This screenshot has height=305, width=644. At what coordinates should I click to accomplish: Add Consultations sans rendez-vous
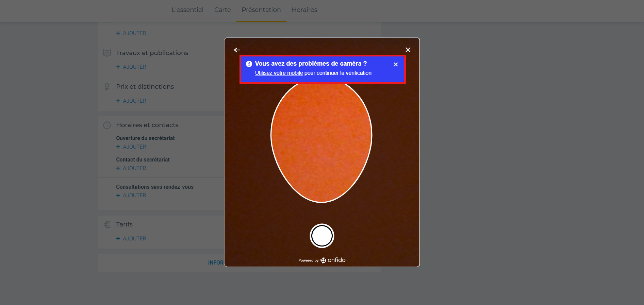tap(131, 196)
